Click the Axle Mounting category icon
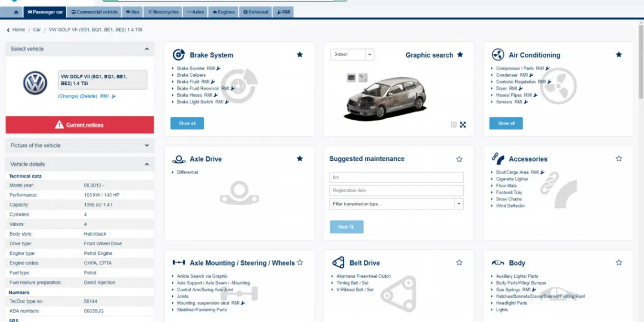Viewport: 644px width, 322px height. click(x=179, y=263)
